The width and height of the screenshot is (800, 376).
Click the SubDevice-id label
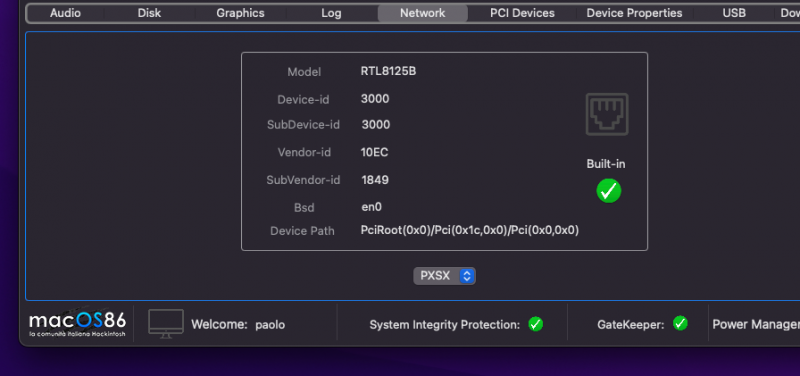(x=303, y=125)
